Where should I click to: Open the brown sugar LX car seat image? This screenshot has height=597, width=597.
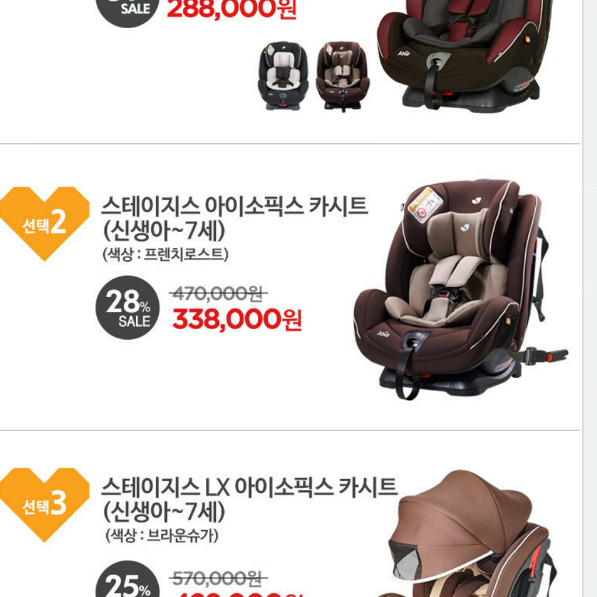click(x=470, y=533)
